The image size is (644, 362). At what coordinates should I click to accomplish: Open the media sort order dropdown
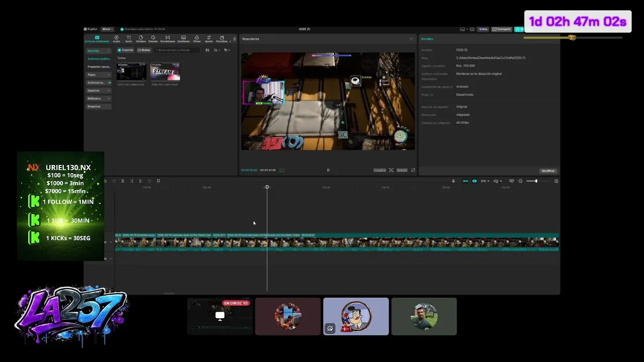pyautogui.click(x=217, y=50)
